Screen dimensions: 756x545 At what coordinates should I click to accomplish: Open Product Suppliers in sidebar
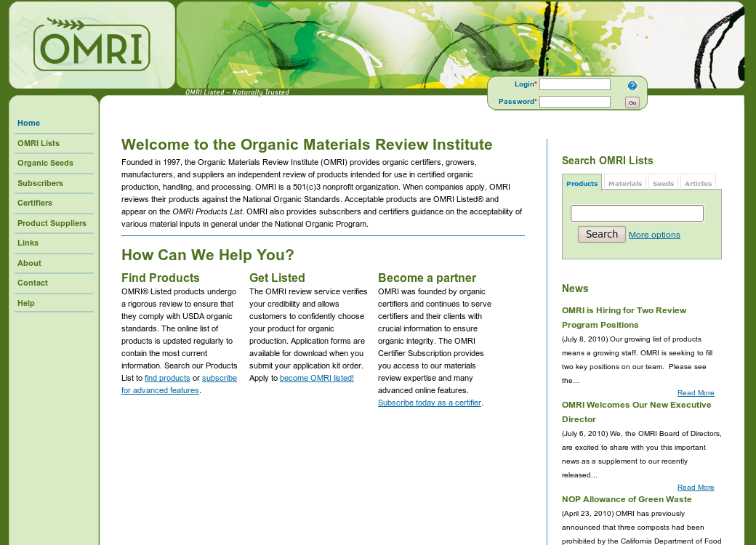(x=52, y=223)
